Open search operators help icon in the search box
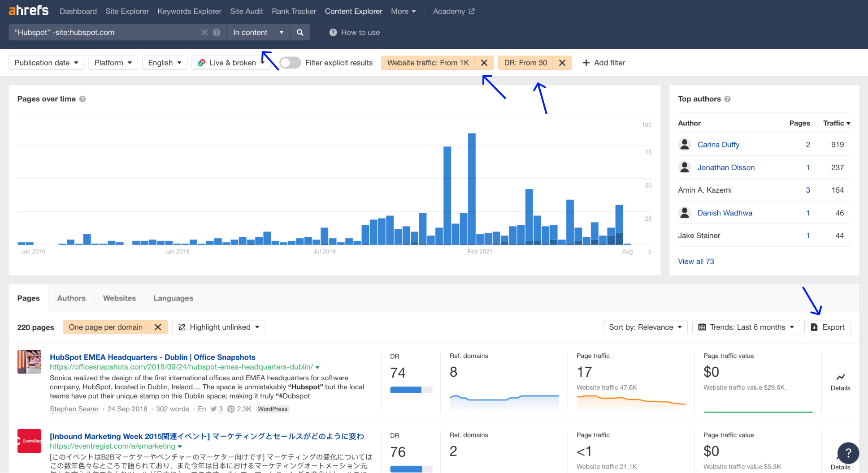Screen dimensions: 868x473 (x=217, y=32)
